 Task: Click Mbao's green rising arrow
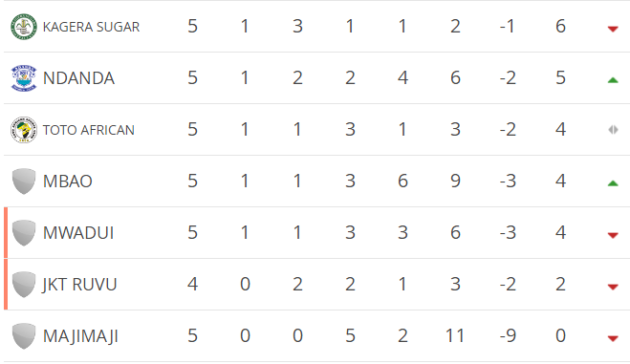point(613,183)
